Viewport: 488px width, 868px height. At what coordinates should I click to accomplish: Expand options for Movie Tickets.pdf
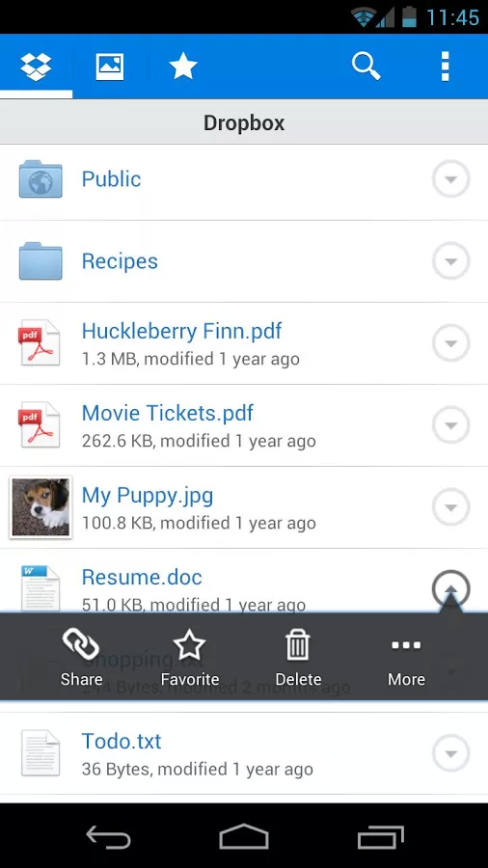(451, 425)
